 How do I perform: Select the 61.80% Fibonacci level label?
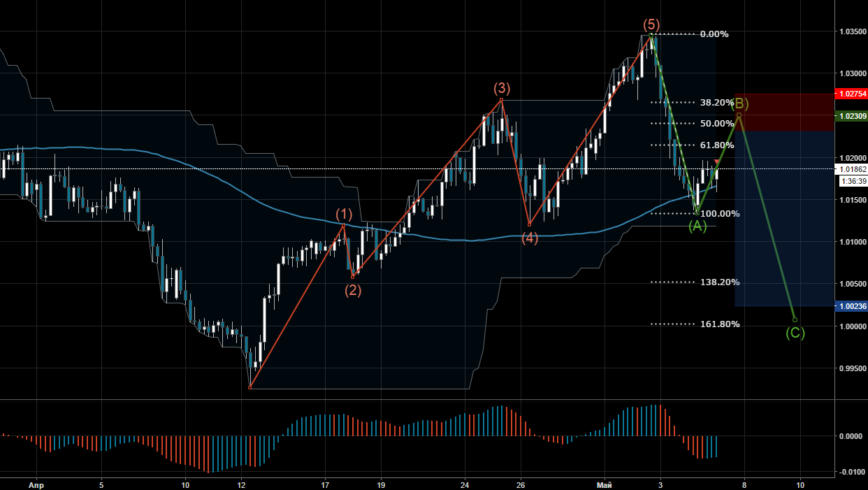716,145
